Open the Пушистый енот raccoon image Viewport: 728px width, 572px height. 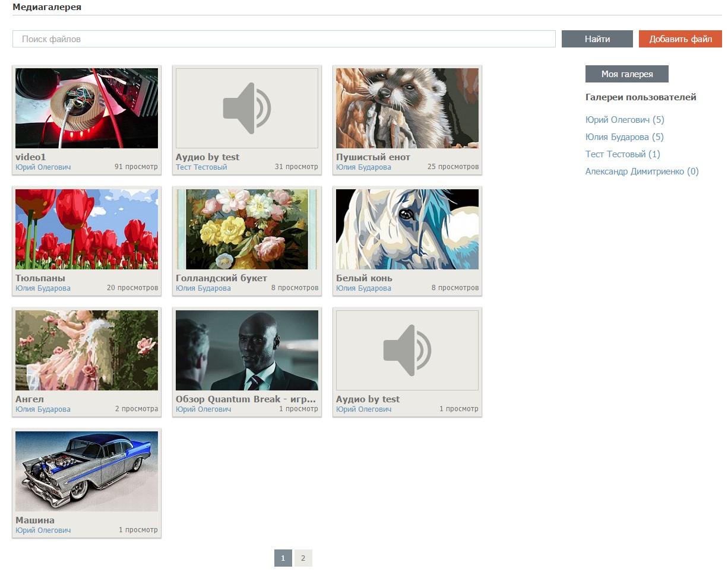407,108
